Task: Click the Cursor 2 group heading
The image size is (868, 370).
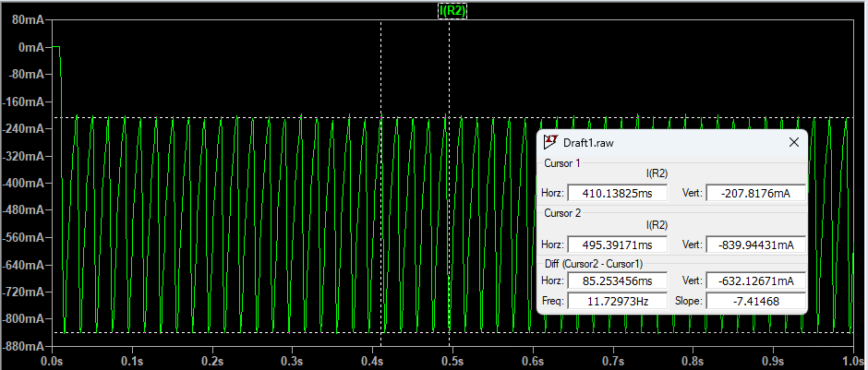Action: tap(562, 213)
